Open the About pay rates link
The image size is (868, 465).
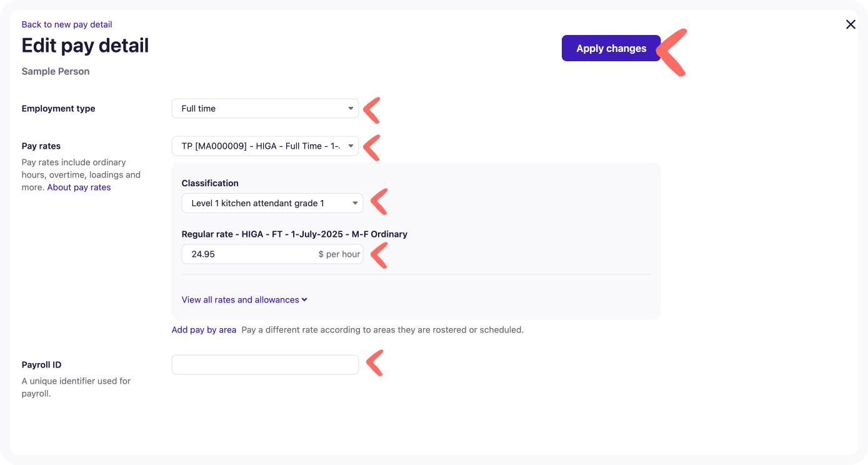(79, 187)
